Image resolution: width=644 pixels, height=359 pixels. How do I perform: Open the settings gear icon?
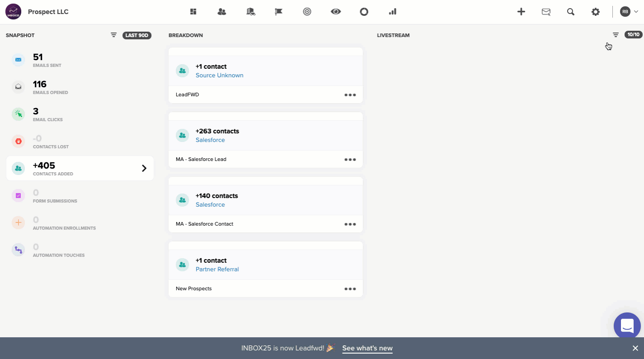[596, 12]
